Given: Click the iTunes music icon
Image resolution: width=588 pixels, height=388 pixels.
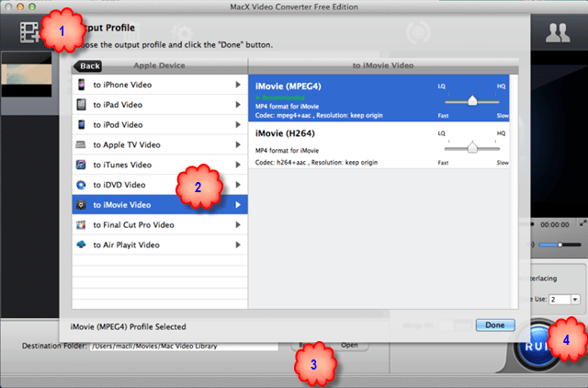Looking at the screenshot, I should (x=81, y=165).
